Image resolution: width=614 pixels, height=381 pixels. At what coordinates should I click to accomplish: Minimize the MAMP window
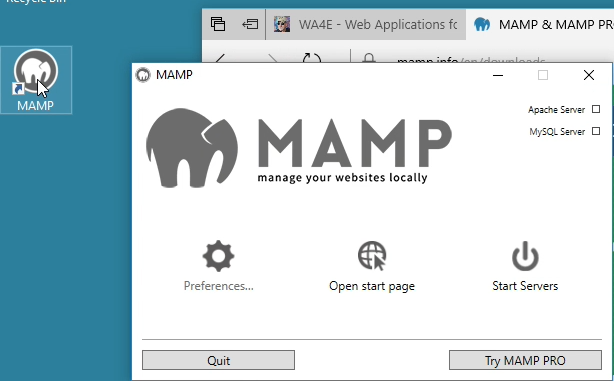pyautogui.click(x=498, y=75)
